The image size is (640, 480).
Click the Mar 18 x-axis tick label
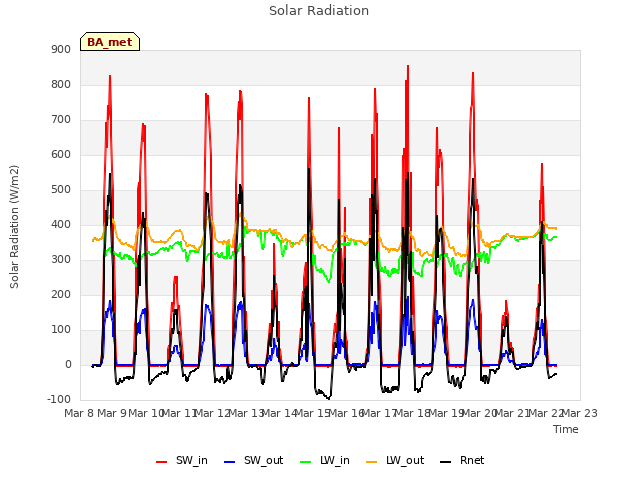[413, 413]
